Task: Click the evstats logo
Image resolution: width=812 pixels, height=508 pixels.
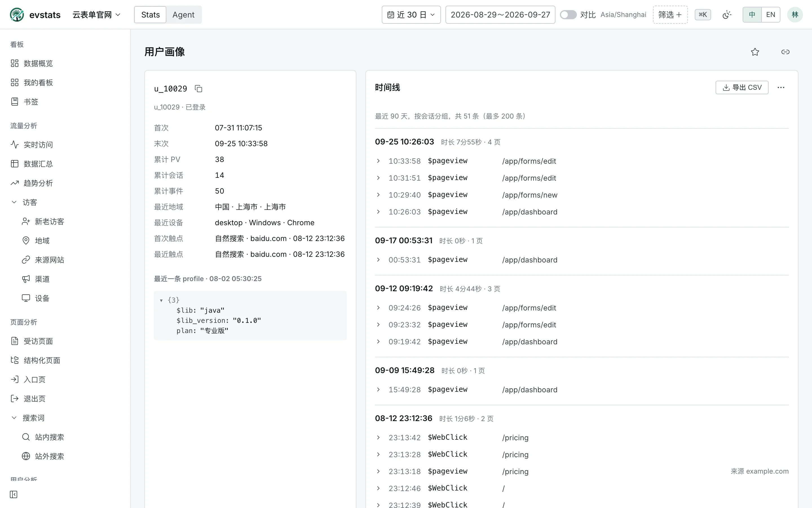Action: pos(35,15)
